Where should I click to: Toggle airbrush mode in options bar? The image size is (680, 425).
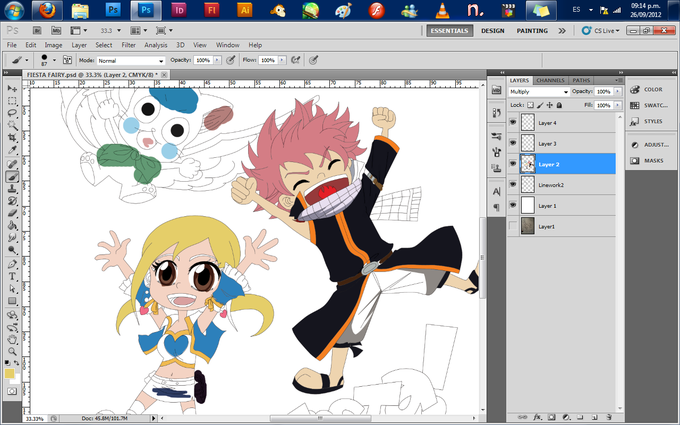pyautogui.click(x=296, y=60)
